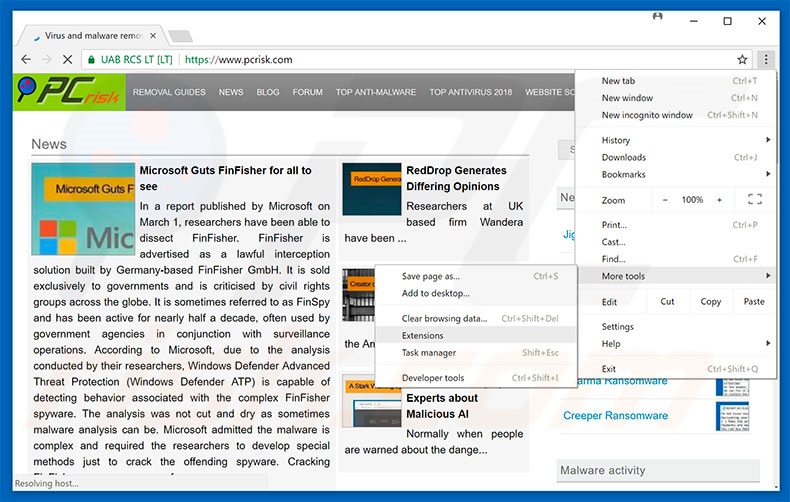This screenshot has width=790, height=502.
Task: Open Settings from the Chrome menu
Action: [676, 327]
